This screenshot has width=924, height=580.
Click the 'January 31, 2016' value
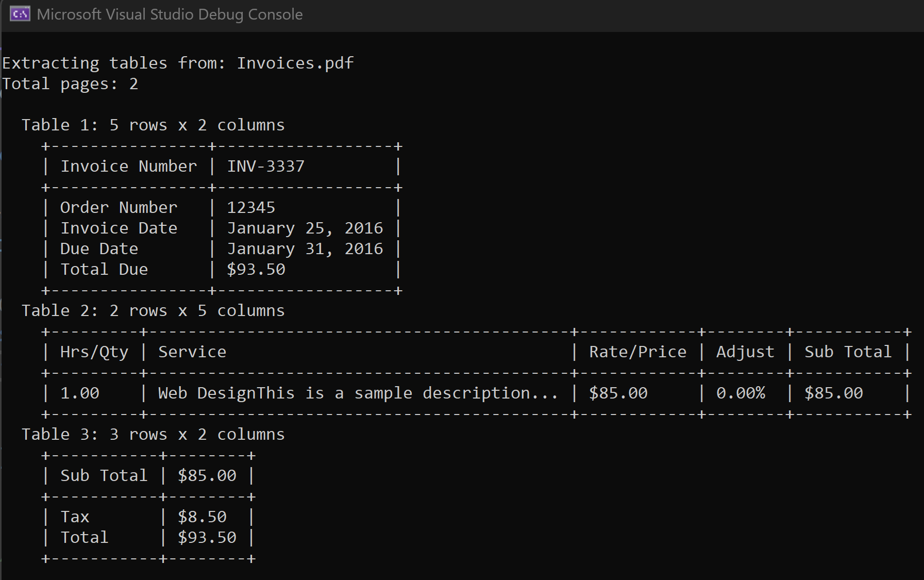coord(305,248)
